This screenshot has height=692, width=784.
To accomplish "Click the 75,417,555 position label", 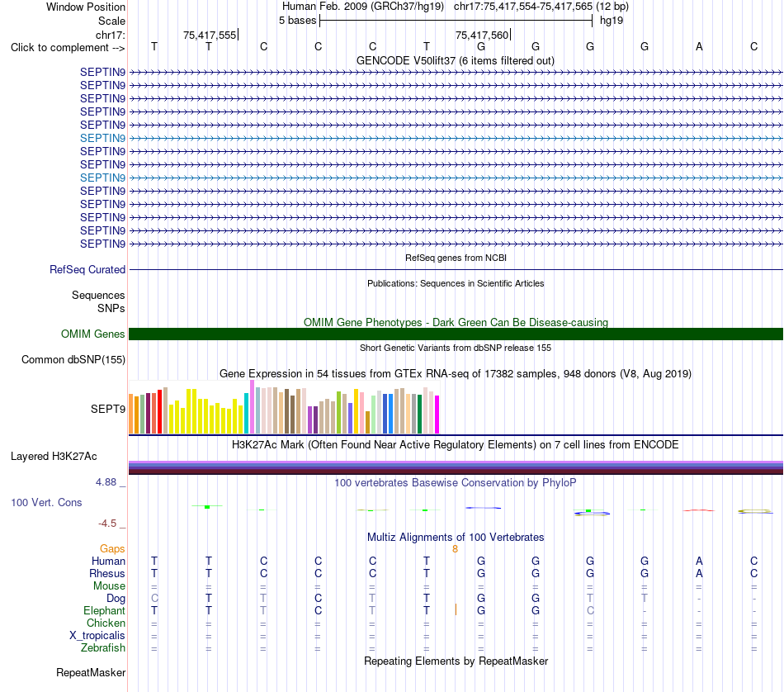I will pyautogui.click(x=210, y=35).
